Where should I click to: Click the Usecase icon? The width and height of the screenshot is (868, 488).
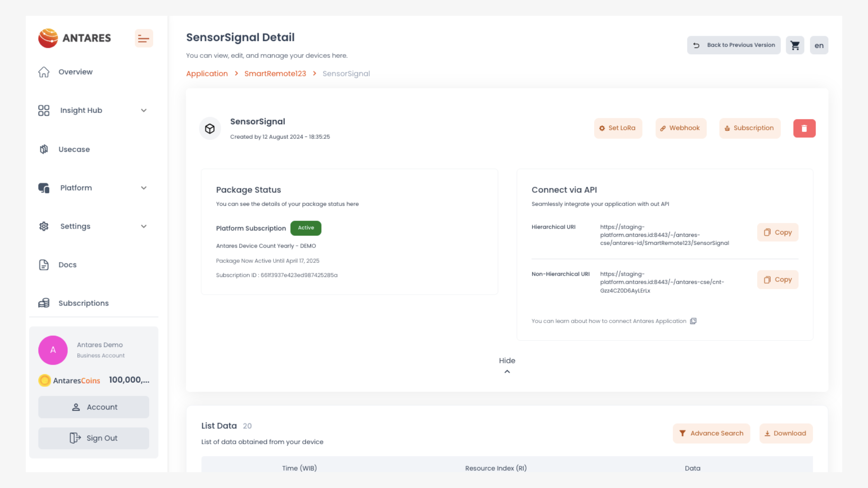coord(44,149)
